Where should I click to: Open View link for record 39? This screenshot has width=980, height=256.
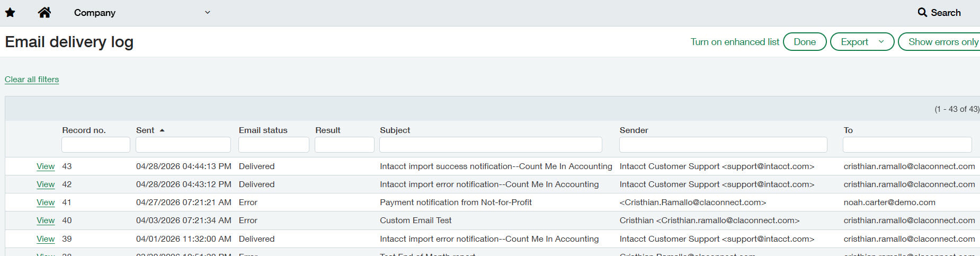tap(46, 239)
